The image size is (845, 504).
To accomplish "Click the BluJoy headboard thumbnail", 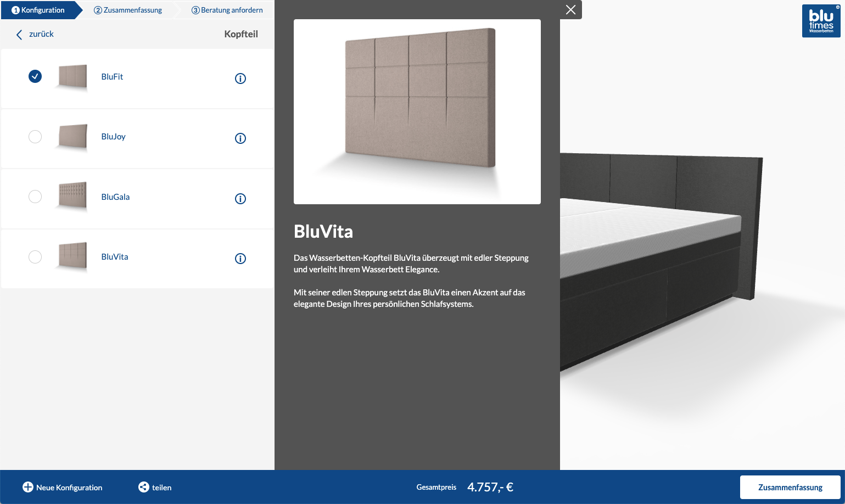I will (x=72, y=137).
